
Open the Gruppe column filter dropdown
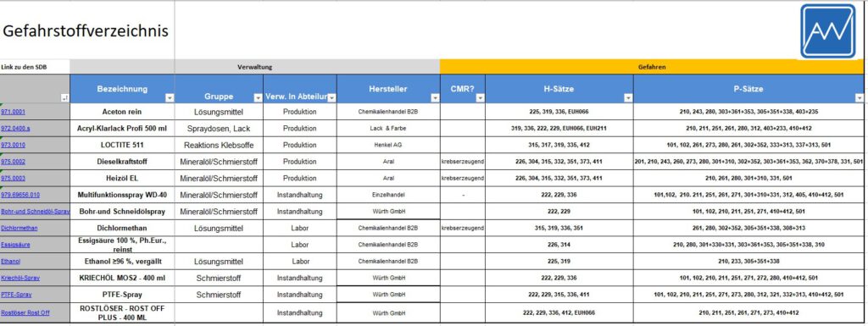click(258, 98)
